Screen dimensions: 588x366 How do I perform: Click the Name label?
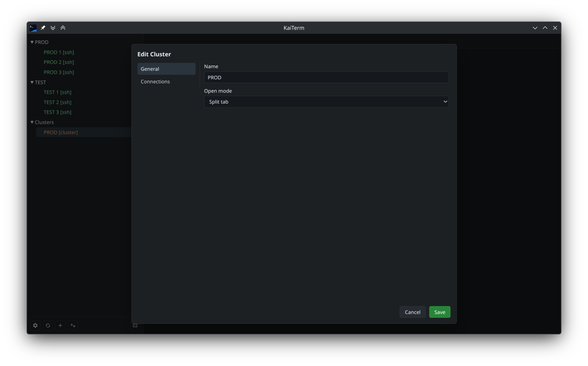pyautogui.click(x=211, y=66)
